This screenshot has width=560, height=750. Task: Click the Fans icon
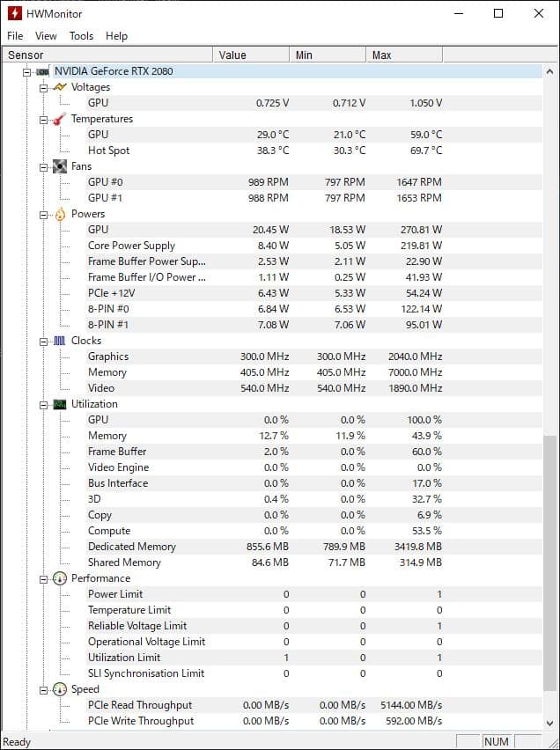tap(60, 166)
